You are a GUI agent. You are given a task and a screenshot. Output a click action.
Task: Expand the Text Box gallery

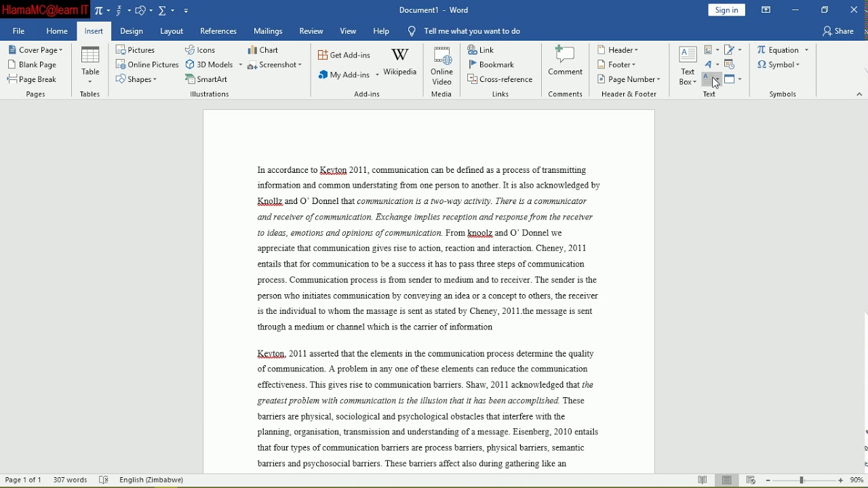688,66
